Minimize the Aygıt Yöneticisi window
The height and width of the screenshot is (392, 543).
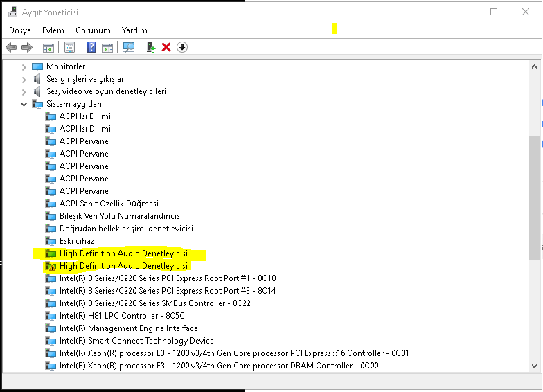point(463,12)
